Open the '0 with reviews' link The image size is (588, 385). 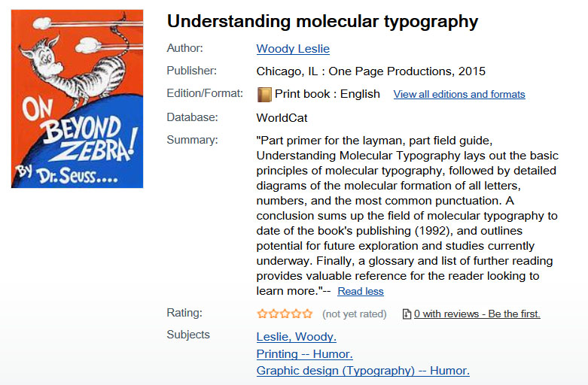[x=477, y=314]
